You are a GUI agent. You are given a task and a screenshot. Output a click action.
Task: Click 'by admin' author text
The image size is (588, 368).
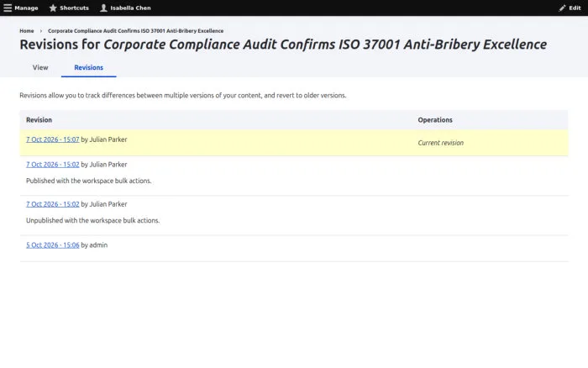click(94, 245)
